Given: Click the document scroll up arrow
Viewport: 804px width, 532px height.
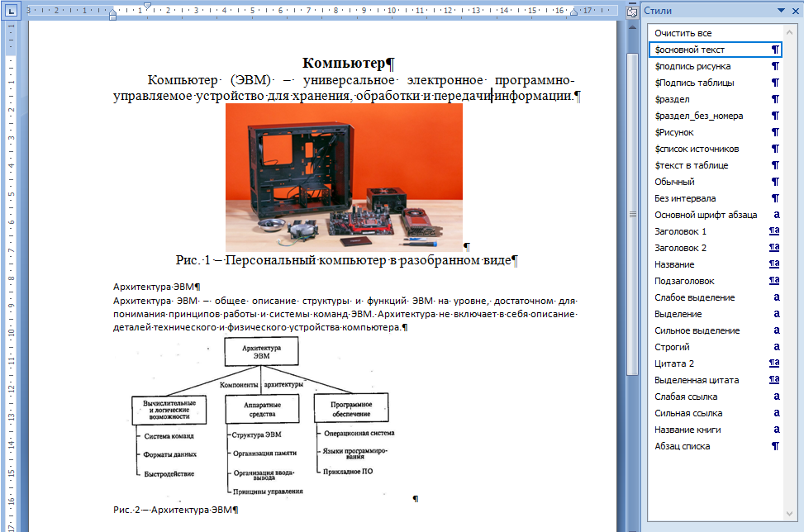Looking at the screenshot, I should pyautogui.click(x=633, y=27).
